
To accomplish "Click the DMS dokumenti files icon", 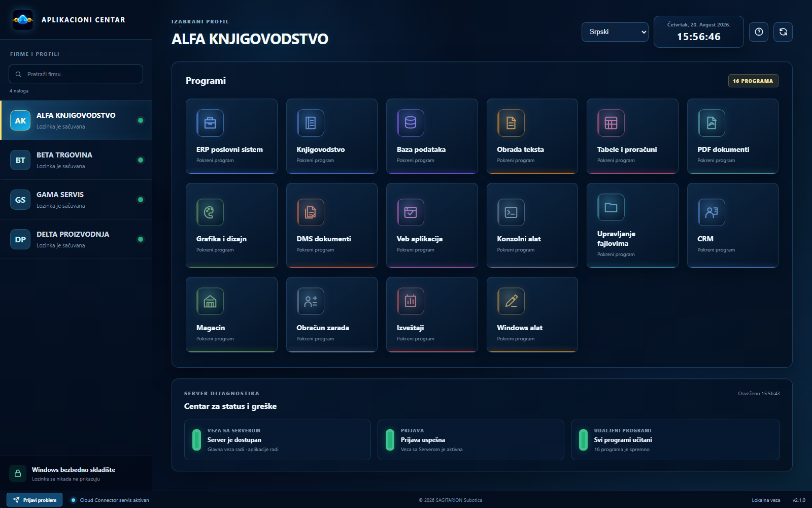I will pos(311,212).
